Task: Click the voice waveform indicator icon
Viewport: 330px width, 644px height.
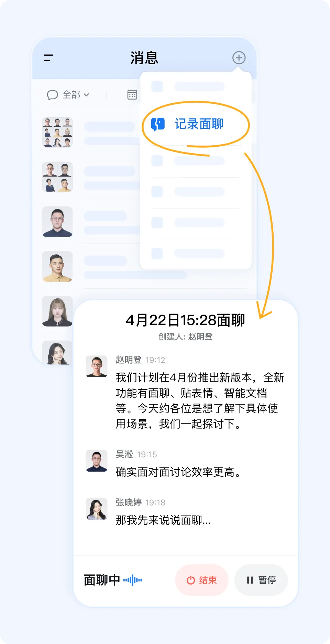Action: point(133,580)
